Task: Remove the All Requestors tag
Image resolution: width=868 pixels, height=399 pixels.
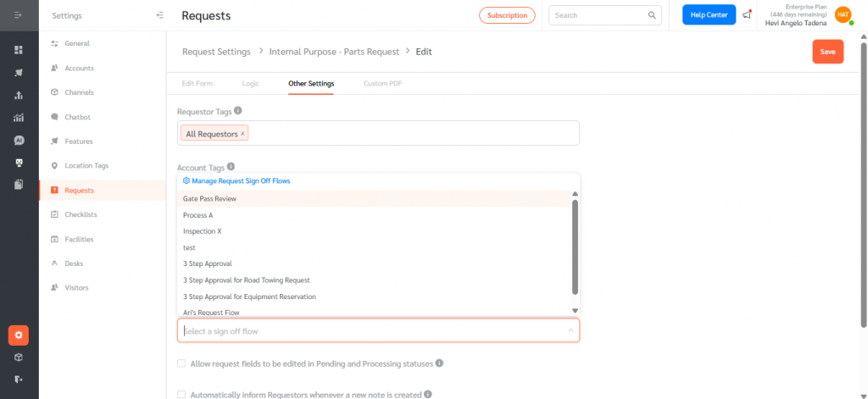Action: point(243,134)
